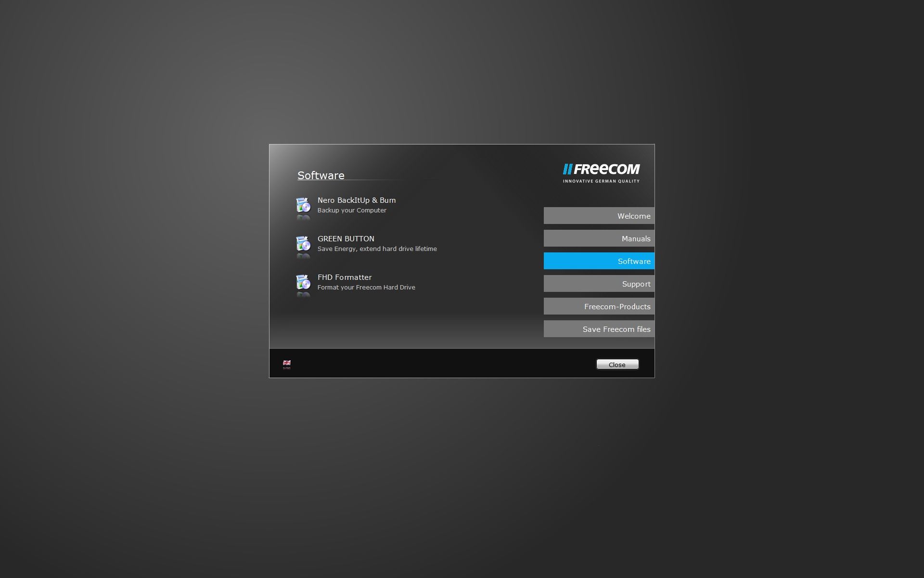Viewport: 924px width, 578px height.
Task: Click 'Backup your Computer' description text
Action: pos(352,210)
